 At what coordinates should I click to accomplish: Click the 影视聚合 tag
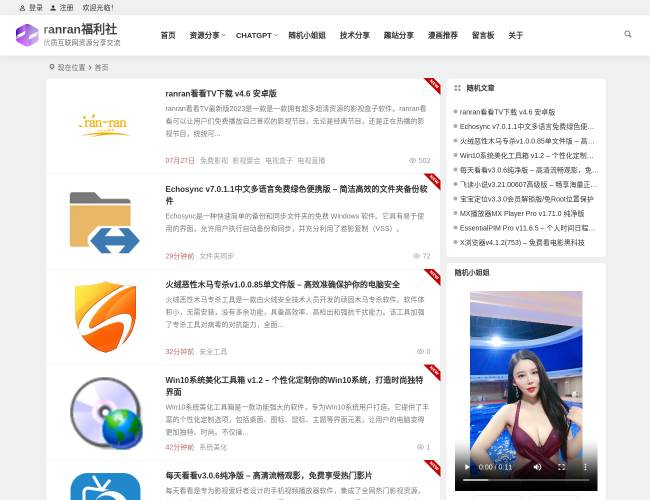click(x=246, y=160)
